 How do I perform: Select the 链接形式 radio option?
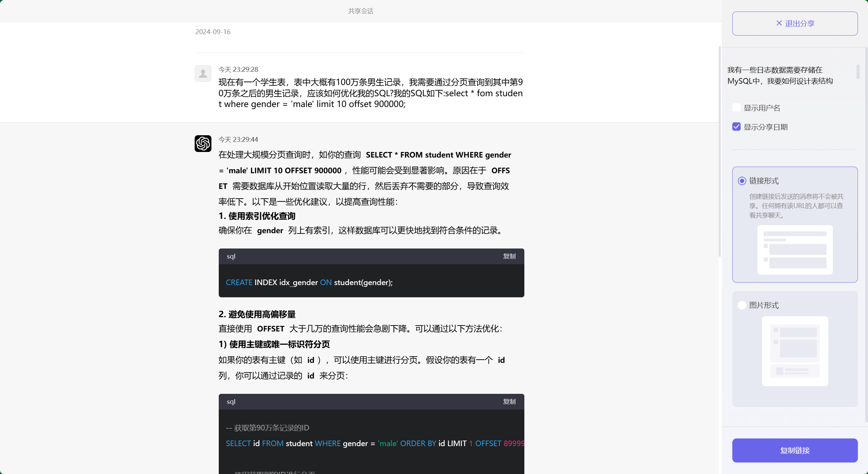point(742,181)
